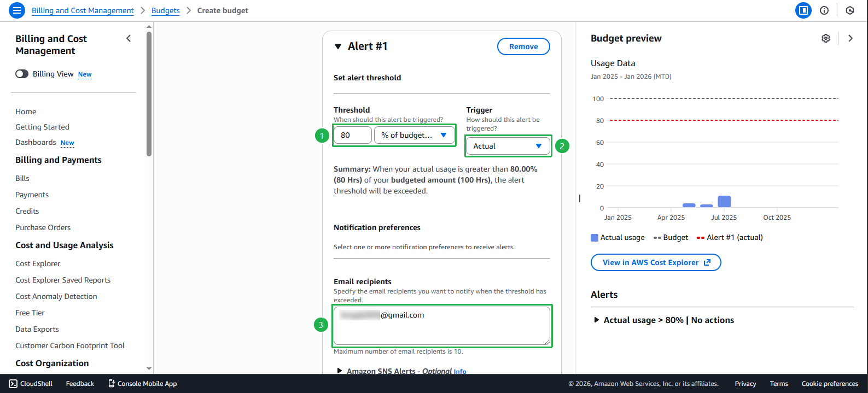Click the info circle icon in header
Viewport: 868px width, 393px height.
pos(824,10)
